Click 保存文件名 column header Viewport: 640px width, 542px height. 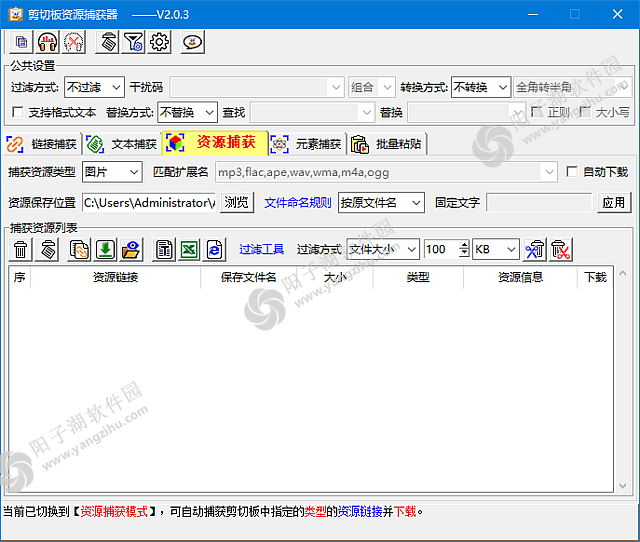248,277
